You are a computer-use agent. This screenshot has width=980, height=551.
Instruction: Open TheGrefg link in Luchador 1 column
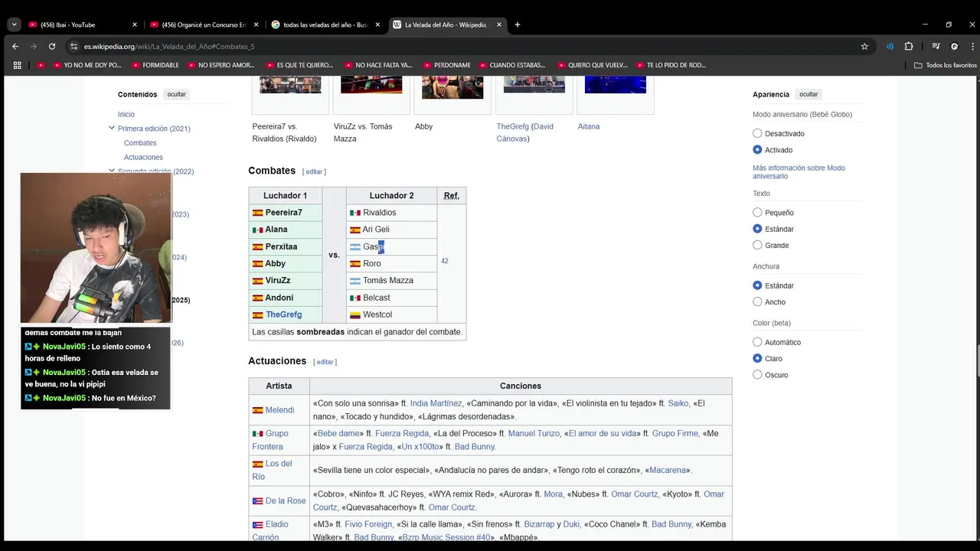[283, 315]
